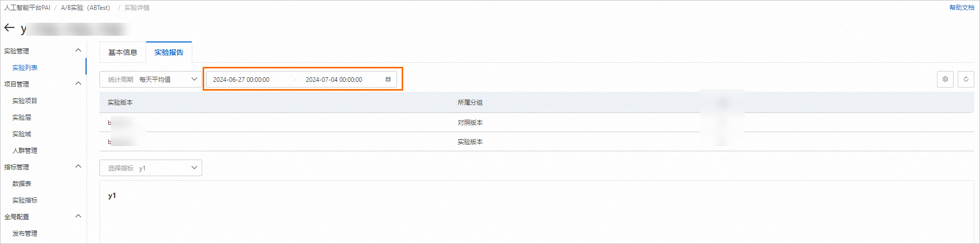The width and height of the screenshot is (980, 244).
Task: Select the 实验报告 tab
Action: pyautogui.click(x=169, y=52)
